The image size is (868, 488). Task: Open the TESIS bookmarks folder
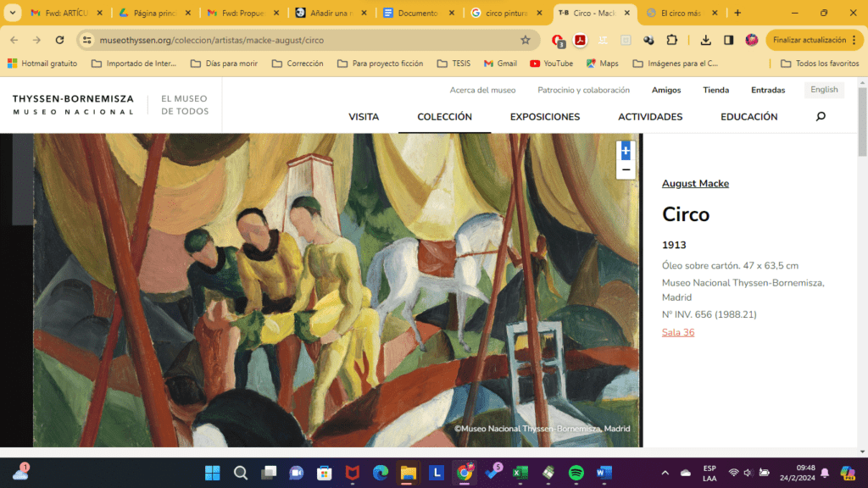453,64
